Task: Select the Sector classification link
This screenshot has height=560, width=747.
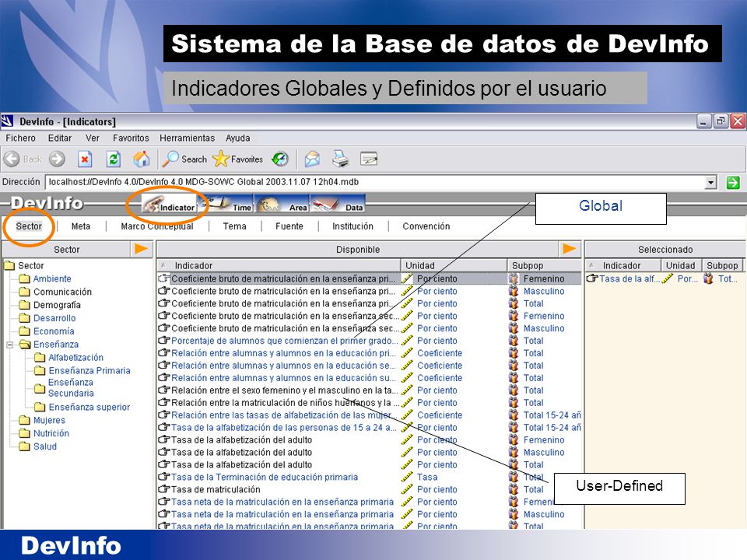Action: tap(29, 226)
